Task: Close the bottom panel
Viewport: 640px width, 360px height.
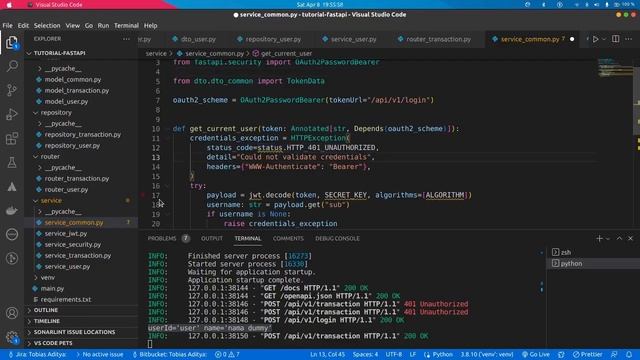Action: point(631,238)
